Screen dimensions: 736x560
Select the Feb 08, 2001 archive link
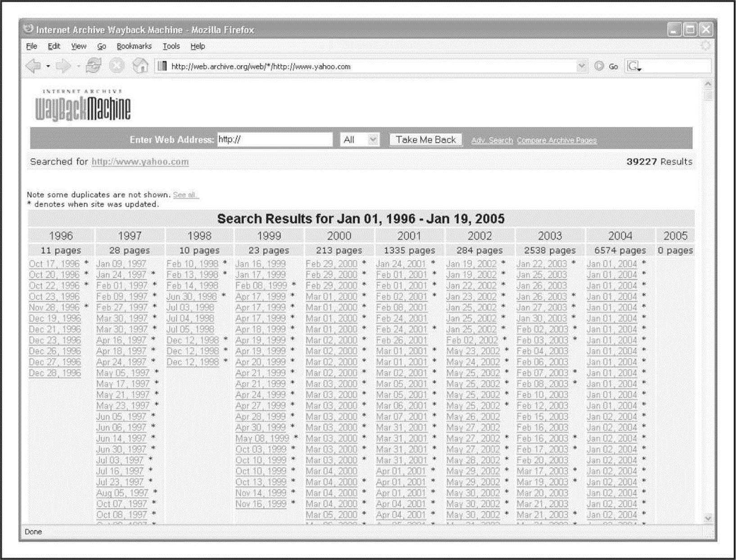pos(402,308)
